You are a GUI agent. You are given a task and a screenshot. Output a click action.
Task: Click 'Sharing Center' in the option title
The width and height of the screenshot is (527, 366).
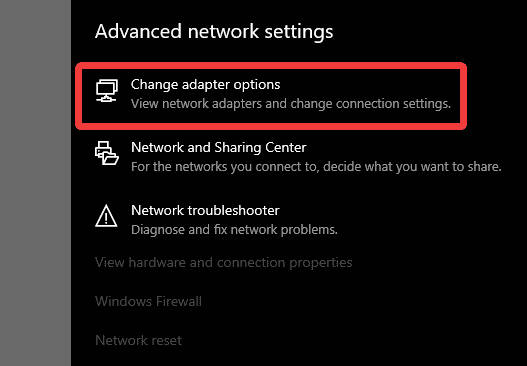point(260,148)
